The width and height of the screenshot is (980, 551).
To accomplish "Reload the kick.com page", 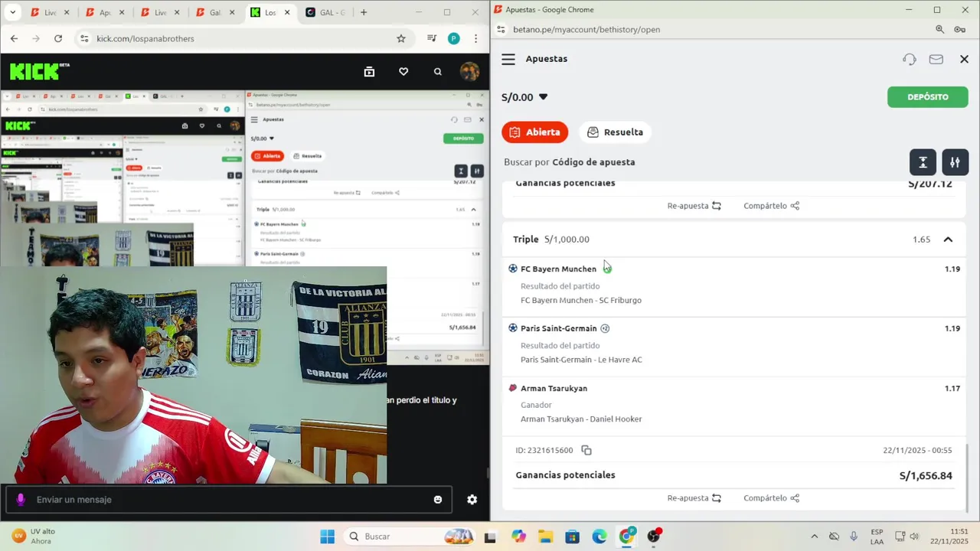I will (x=58, y=38).
